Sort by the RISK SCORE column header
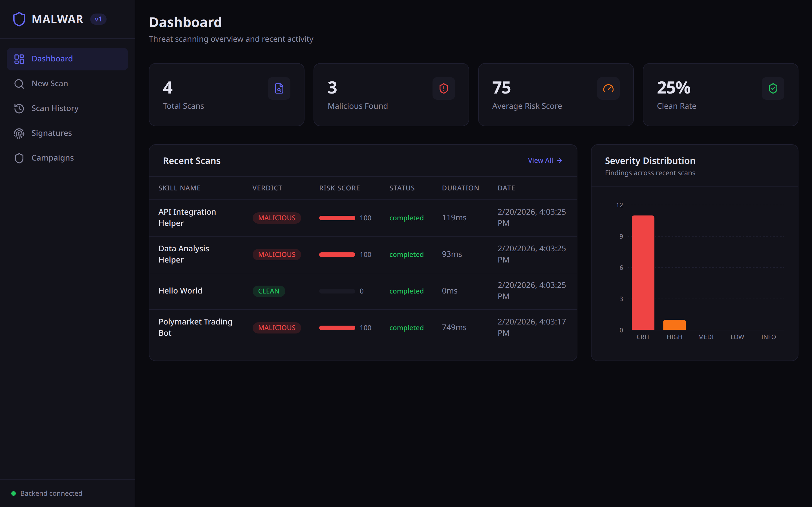This screenshot has width=812, height=507. (339, 188)
